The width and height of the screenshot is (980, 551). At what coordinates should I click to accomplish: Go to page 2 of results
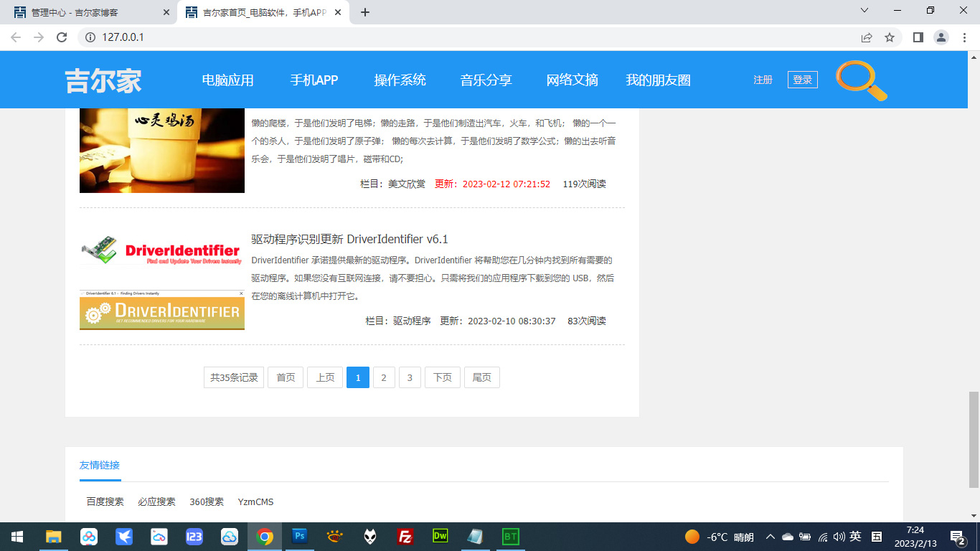[384, 377]
